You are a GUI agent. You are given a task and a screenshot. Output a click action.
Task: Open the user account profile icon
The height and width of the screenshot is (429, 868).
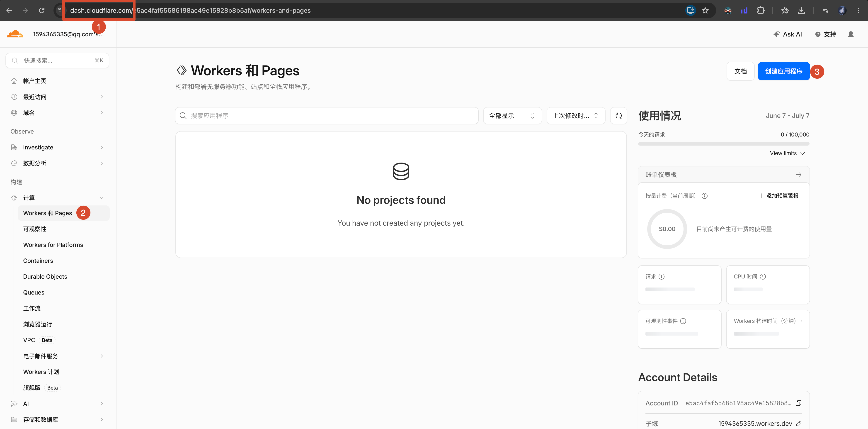pyautogui.click(x=851, y=34)
